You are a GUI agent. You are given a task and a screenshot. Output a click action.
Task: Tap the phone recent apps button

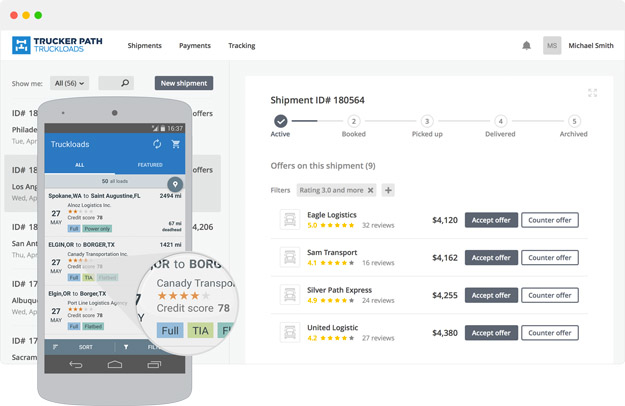click(x=154, y=364)
